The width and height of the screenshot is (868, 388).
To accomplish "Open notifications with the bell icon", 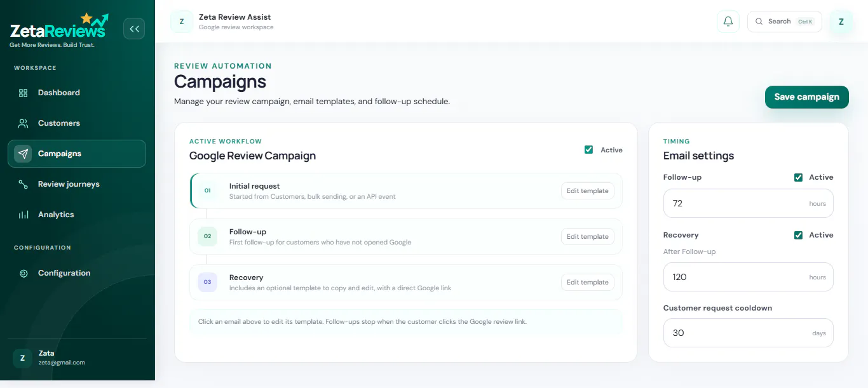I will click(x=728, y=22).
